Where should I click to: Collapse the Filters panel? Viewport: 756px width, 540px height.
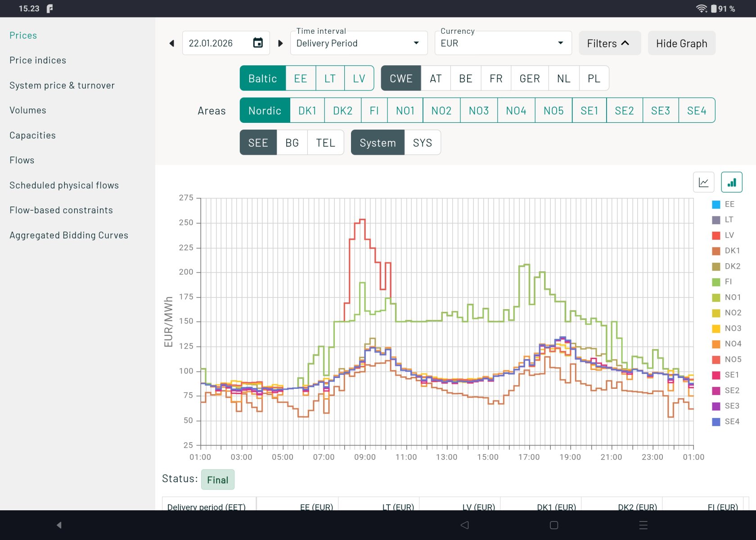pos(609,43)
